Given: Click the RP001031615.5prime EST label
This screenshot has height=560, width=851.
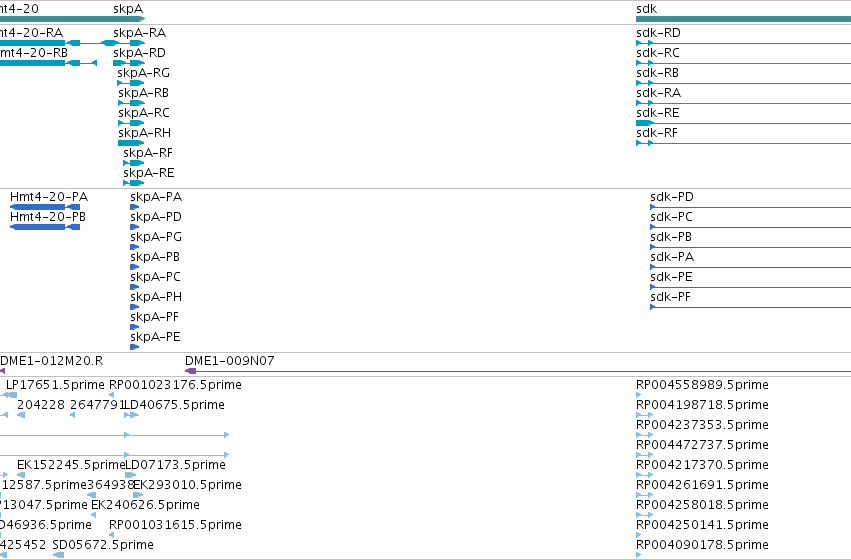Looking at the screenshot, I should (175, 525).
